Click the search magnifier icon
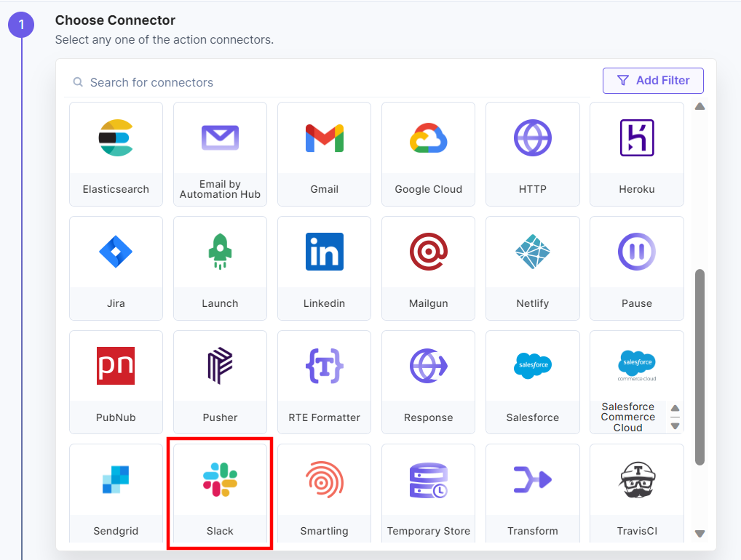741x560 pixels. coord(78,82)
